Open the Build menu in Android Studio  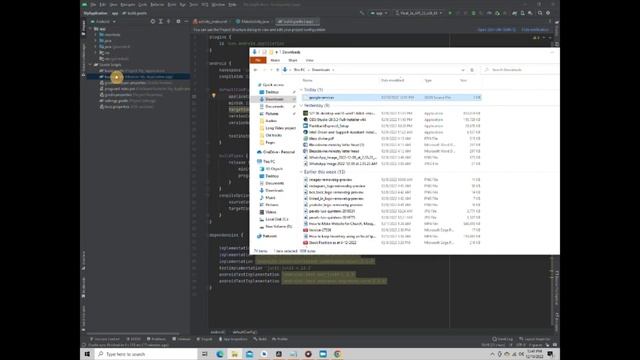click(x=172, y=4)
